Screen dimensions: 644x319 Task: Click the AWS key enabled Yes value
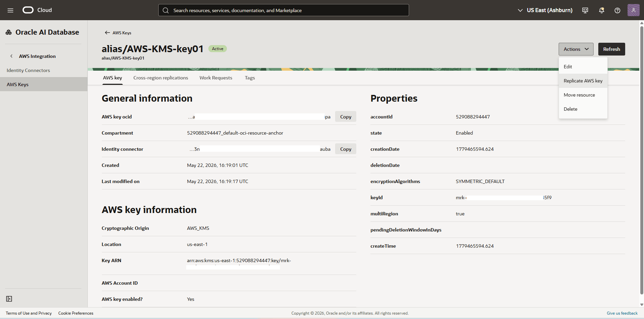click(x=191, y=299)
